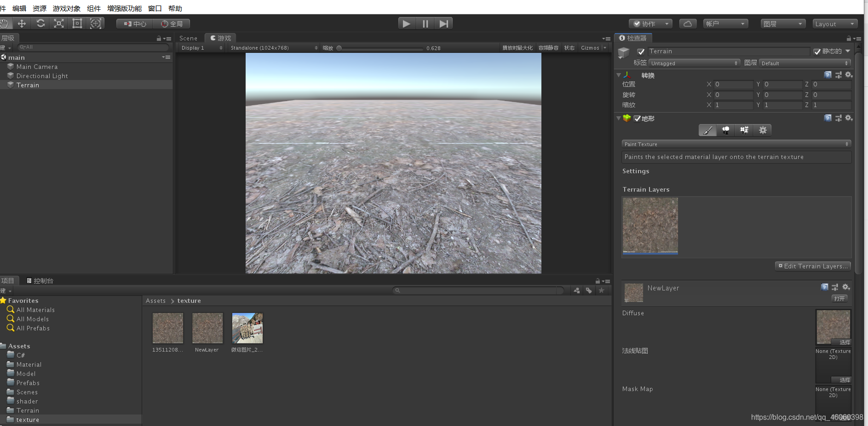Select the combined Transform tool

(x=96, y=23)
